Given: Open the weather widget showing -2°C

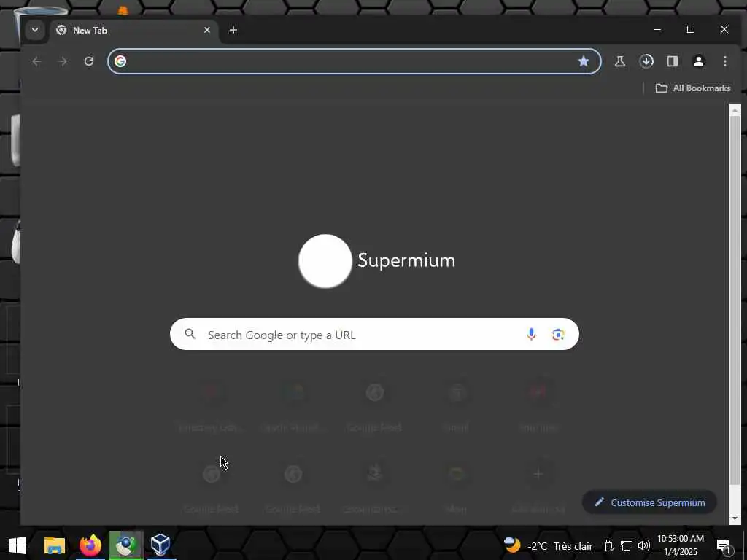Looking at the screenshot, I should (548, 545).
